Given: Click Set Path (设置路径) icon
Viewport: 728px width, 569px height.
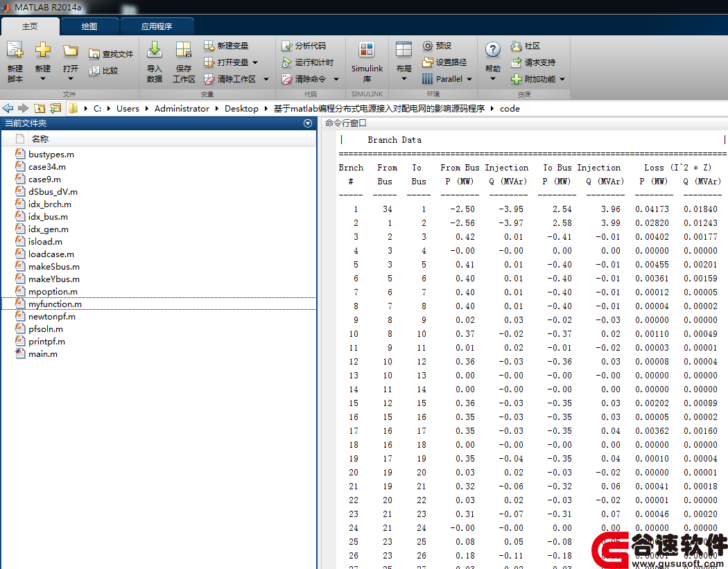Looking at the screenshot, I should pos(428,62).
